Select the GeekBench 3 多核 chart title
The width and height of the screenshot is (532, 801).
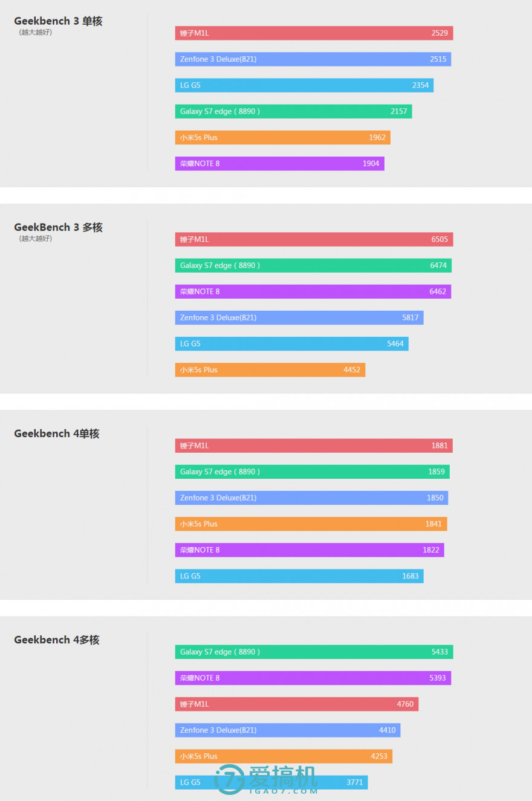coord(58,227)
